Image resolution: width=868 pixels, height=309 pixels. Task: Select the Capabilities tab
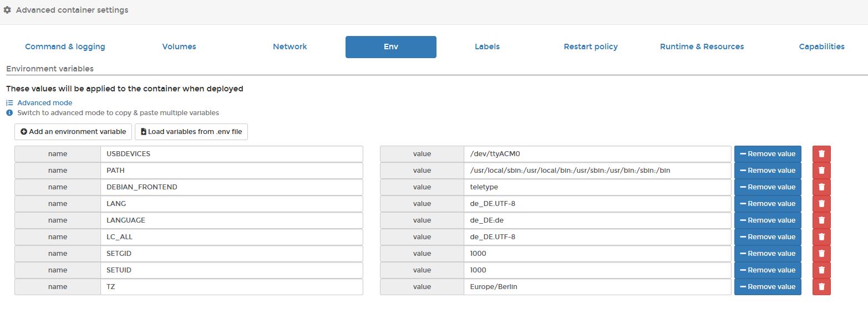pyautogui.click(x=821, y=47)
